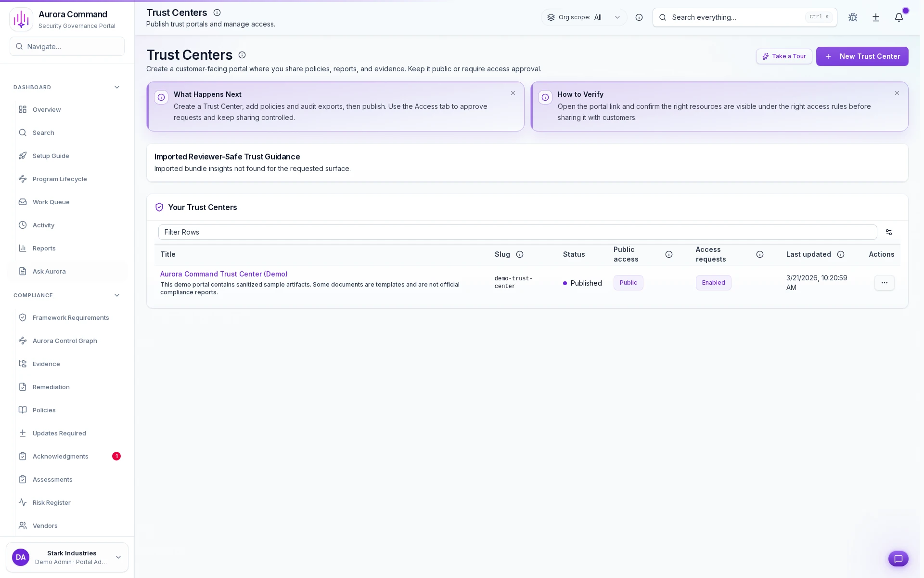This screenshot has height=578, width=924.
Task: Dismiss the What Happens Next banner
Action: click(x=513, y=93)
